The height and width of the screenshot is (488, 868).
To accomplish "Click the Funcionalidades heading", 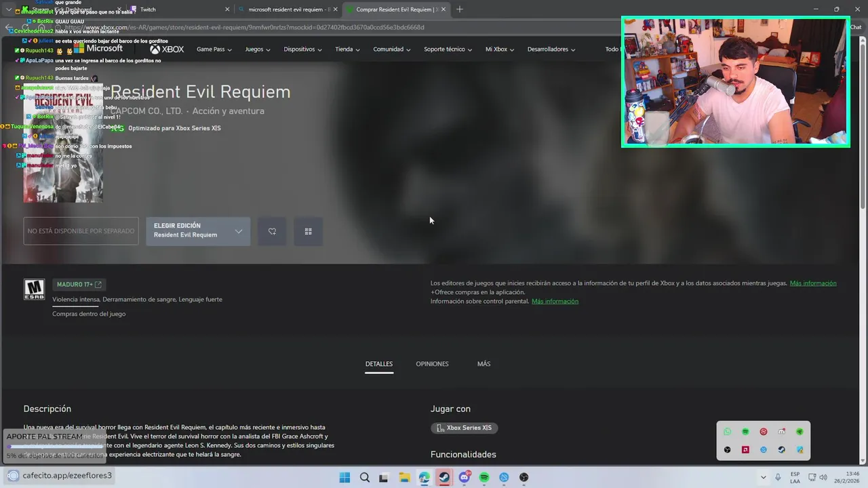I will (x=463, y=454).
